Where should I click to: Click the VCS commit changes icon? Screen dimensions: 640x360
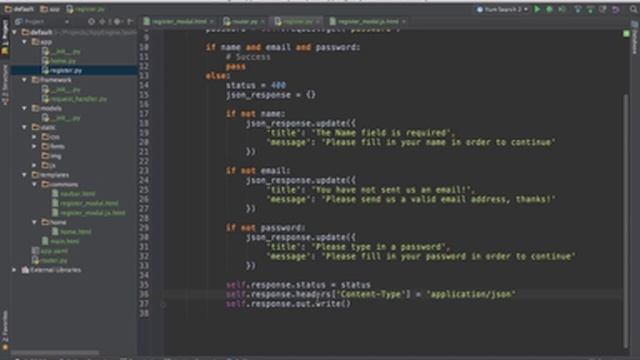(590, 9)
